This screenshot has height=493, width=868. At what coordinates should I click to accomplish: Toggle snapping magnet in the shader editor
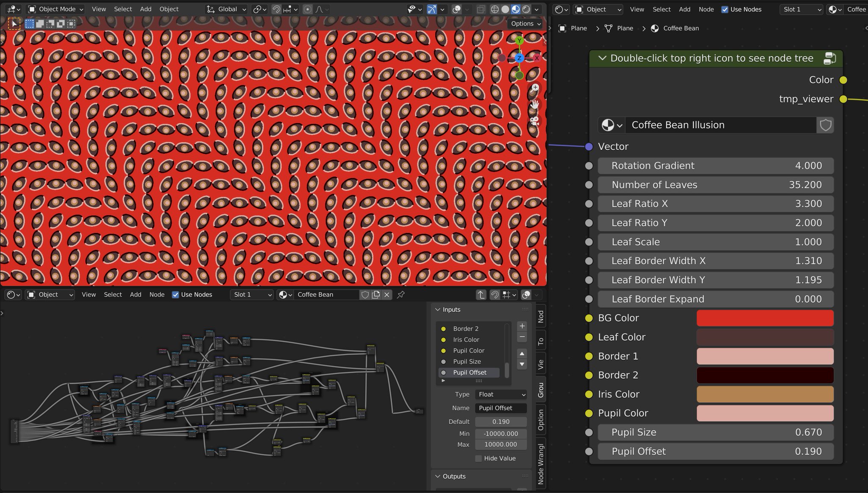click(x=495, y=295)
